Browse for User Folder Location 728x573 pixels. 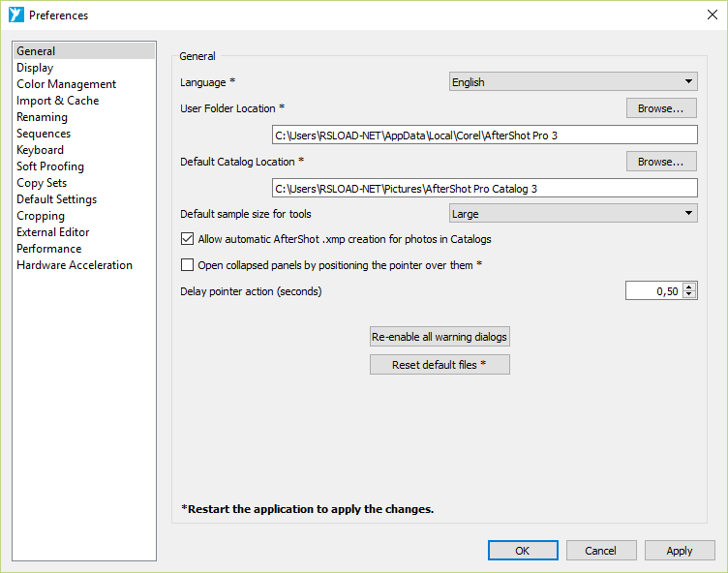point(661,108)
